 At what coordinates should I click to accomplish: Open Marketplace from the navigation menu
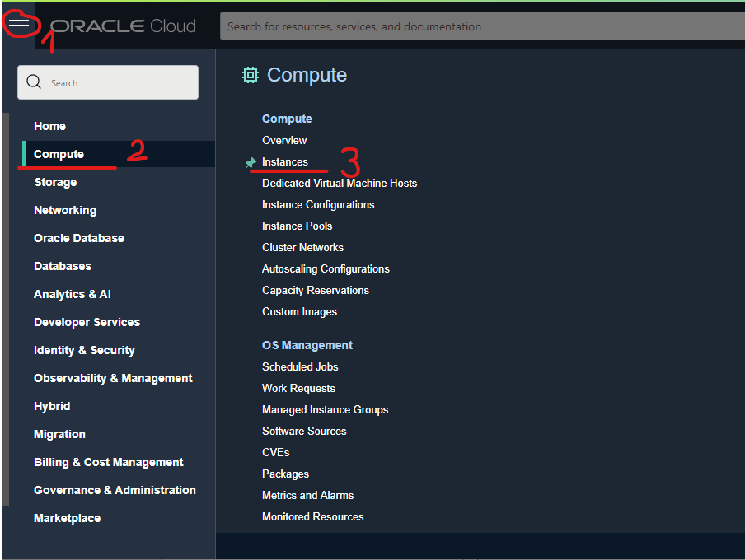pyautogui.click(x=67, y=519)
